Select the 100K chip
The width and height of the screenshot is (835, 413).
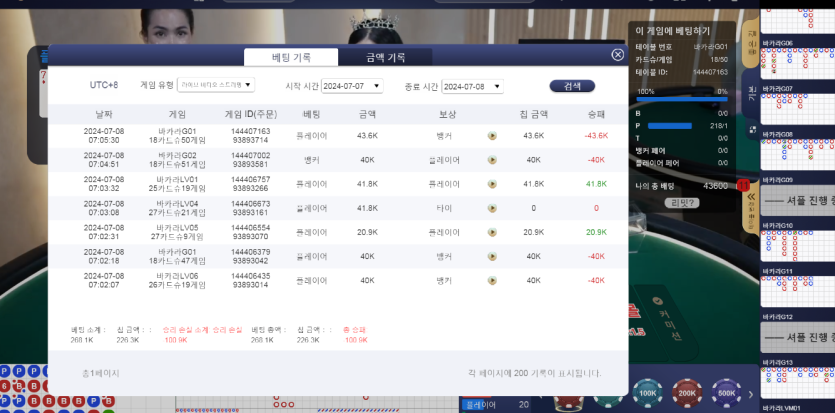click(x=648, y=393)
